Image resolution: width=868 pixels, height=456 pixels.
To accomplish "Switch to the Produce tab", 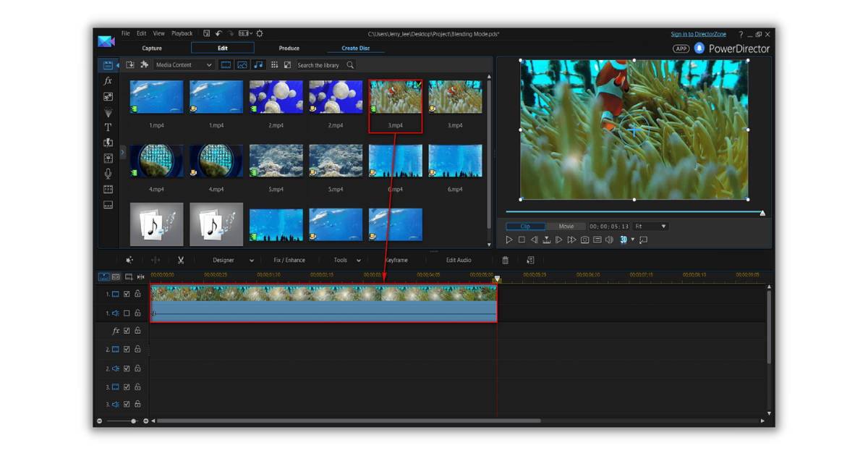I will (x=289, y=48).
